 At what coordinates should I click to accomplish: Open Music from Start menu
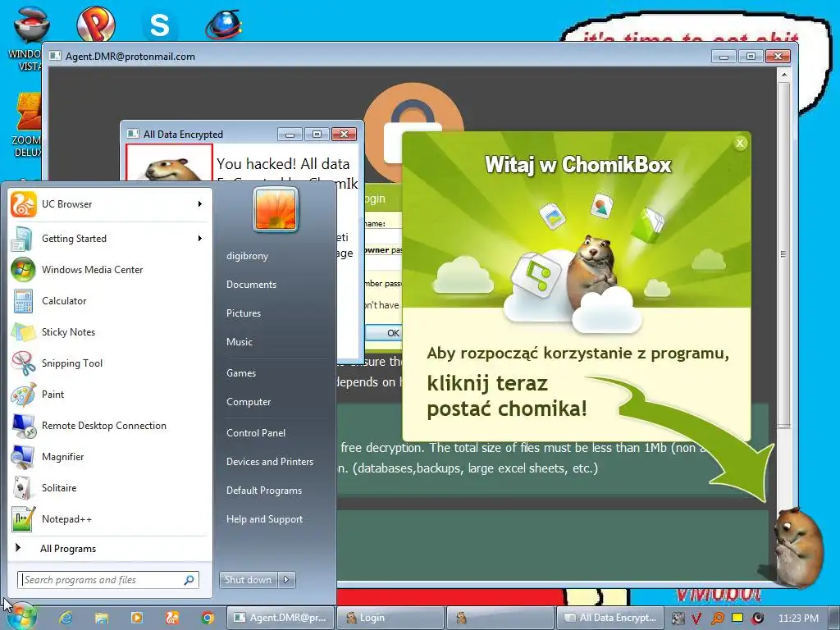[239, 342]
